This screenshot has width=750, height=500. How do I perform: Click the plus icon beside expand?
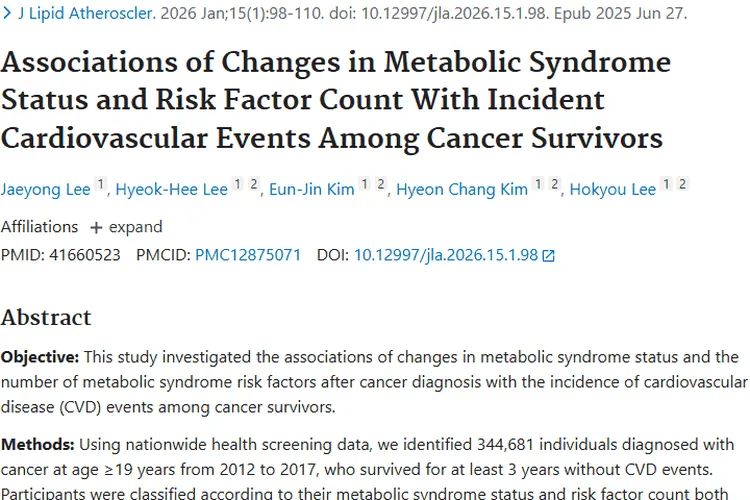(96, 227)
